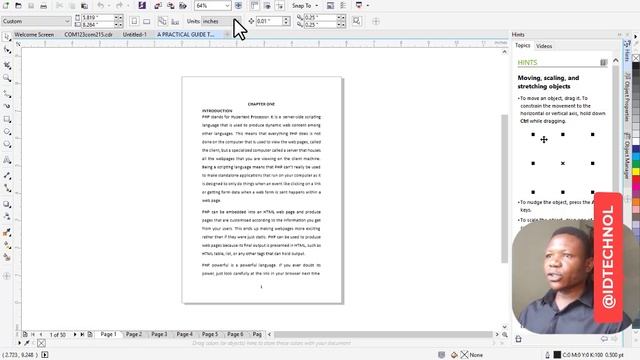The image size is (640, 360).
Task: Click the black outline color swatch in status bar
Action: (x=557, y=355)
